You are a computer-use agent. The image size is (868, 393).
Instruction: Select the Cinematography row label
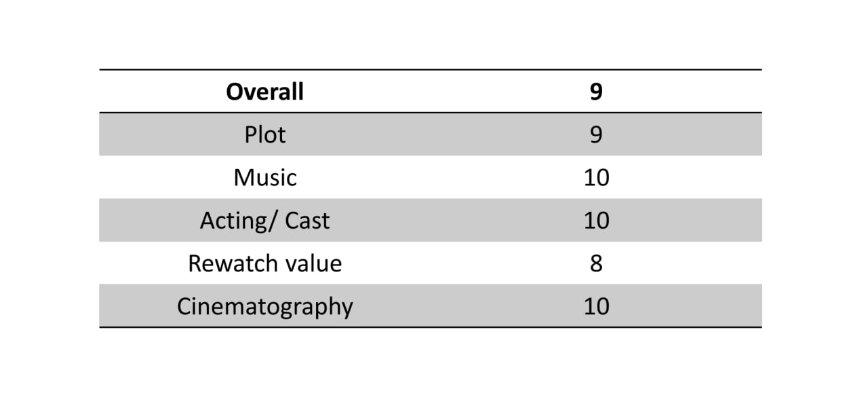click(x=264, y=306)
